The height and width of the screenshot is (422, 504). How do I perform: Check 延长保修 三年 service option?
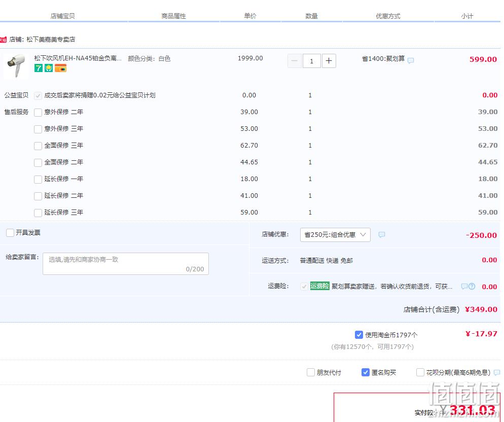point(38,213)
